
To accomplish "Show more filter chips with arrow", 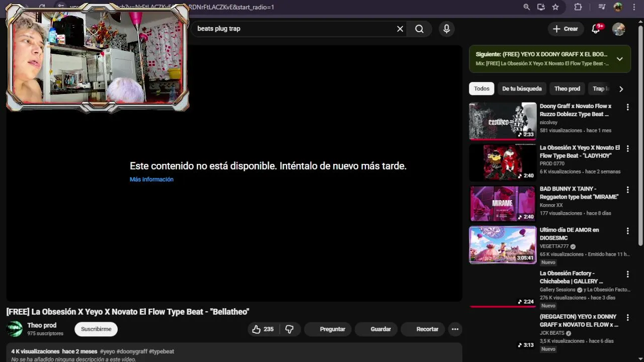I will click(x=621, y=89).
